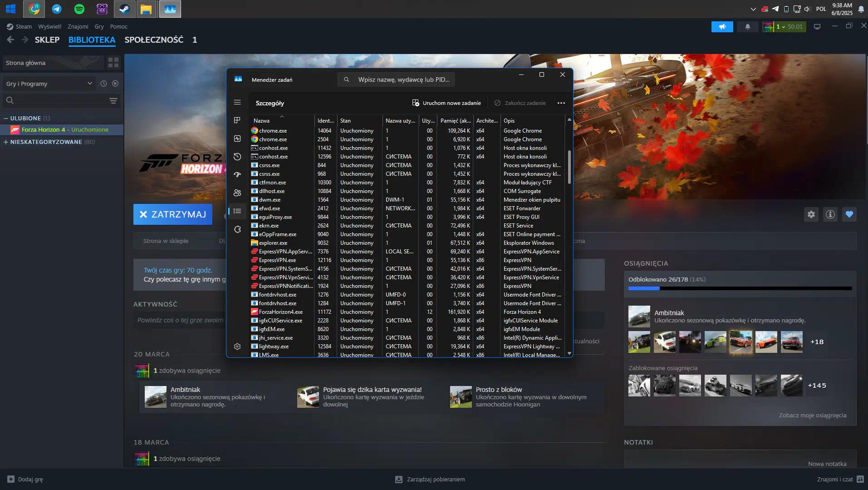The width and height of the screenshot is (868, 490).
Task: Open the Pomoc menu
Action: point(118,27)
